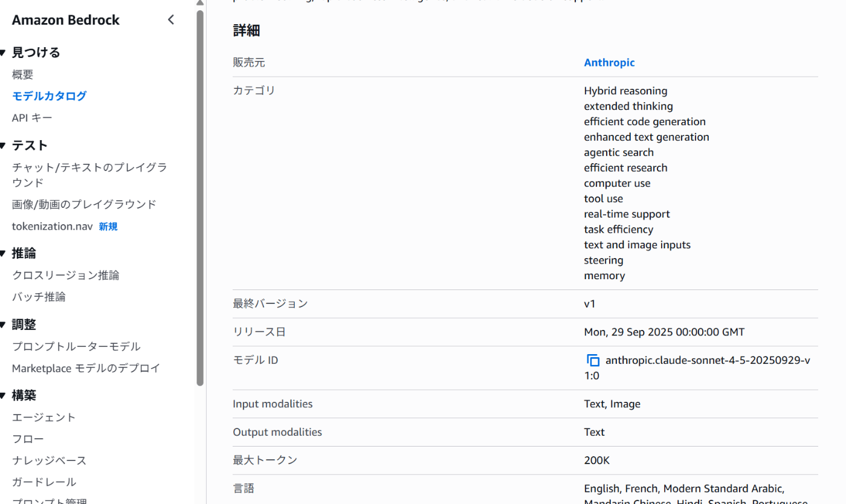Open 画像/動画のプレイグラウンド
Viewport: 846px width, 504px height.
[84, 204]
